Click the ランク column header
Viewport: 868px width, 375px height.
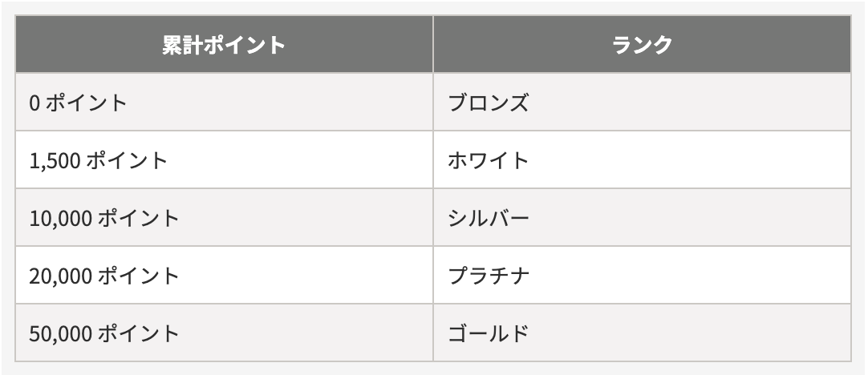point(642,45)
